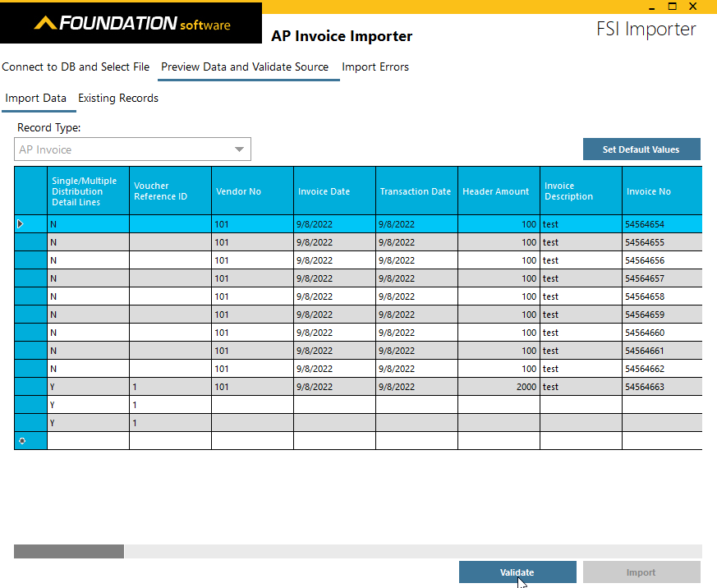Viewport: 717px width, 588px height.
Task: Maximize the FSI Importer window
Action: click(x=672, y=7)
